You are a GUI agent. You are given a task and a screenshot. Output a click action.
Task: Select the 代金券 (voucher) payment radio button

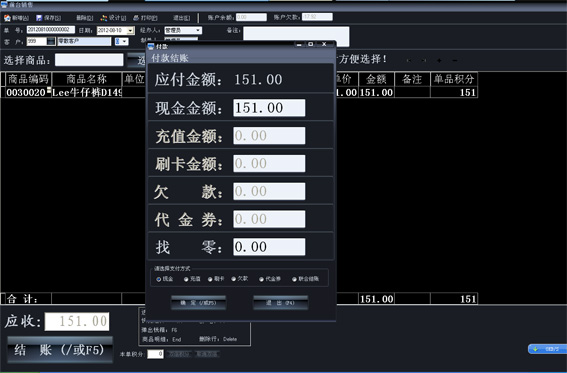pyautogui.click(x=261, y=279)
